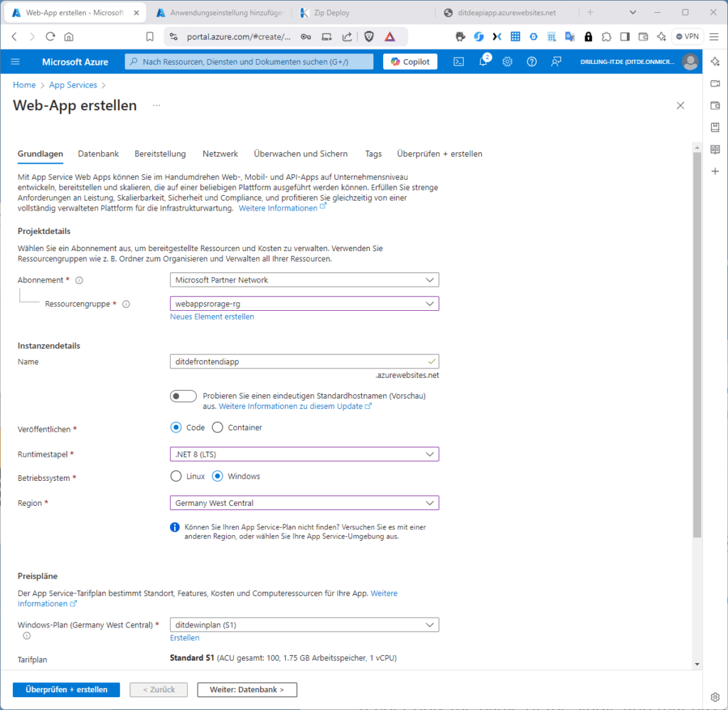Open Brave Leo AI star icon
Image resolution: width=728 pixels, height=710 pixels.
click(x=662, y=37)
